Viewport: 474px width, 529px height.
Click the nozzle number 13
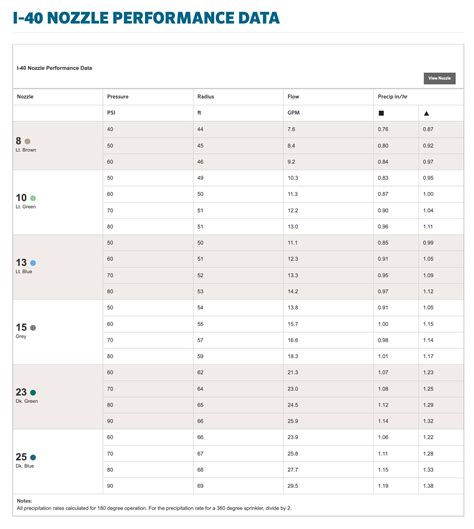click(x=21, y=262)
